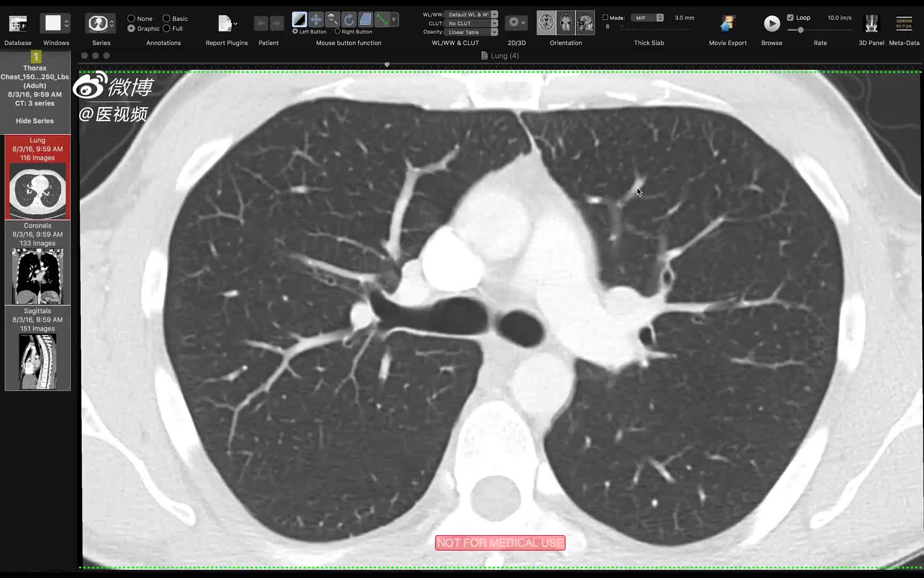924x578 pixels.
Task: Adjust the playback Rate slider
Action: coord(800,30)
